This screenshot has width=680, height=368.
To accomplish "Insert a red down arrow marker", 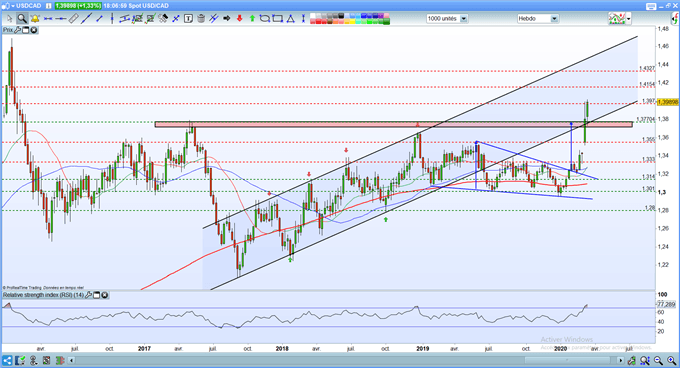I will [239, 19].
